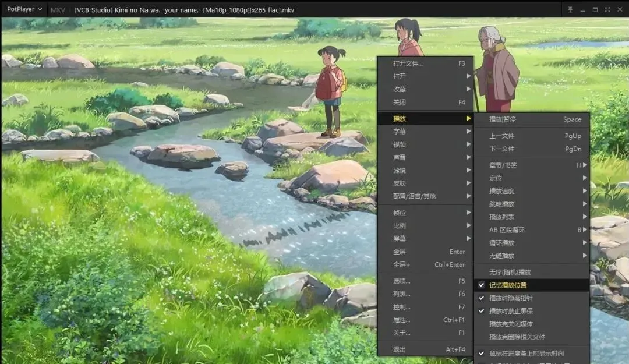
Task: Open 控制... (F7) control panel
Action: (426, 307)
